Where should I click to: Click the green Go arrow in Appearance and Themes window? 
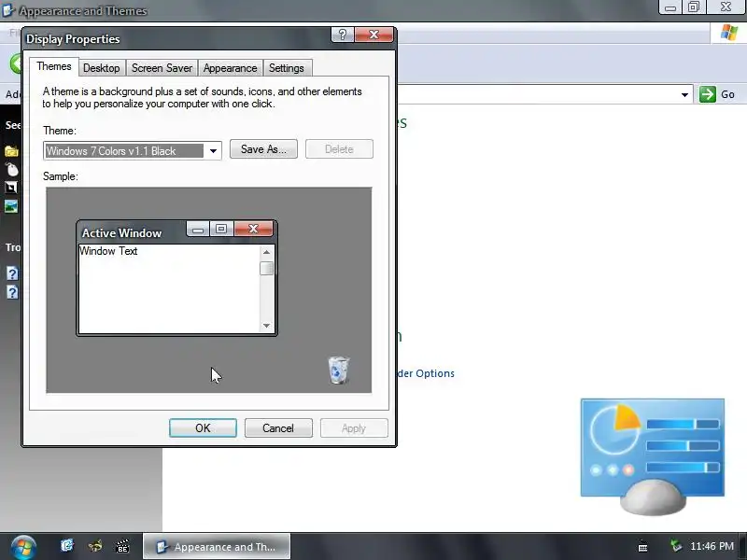(708, 94)
